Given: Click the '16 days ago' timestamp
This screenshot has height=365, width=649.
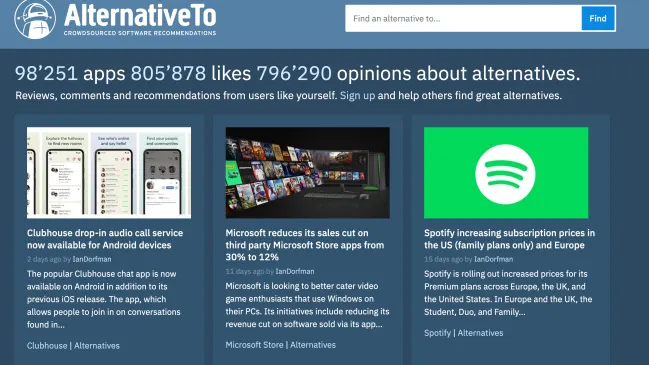Looking at the screenshot, I should coord(443,259).
